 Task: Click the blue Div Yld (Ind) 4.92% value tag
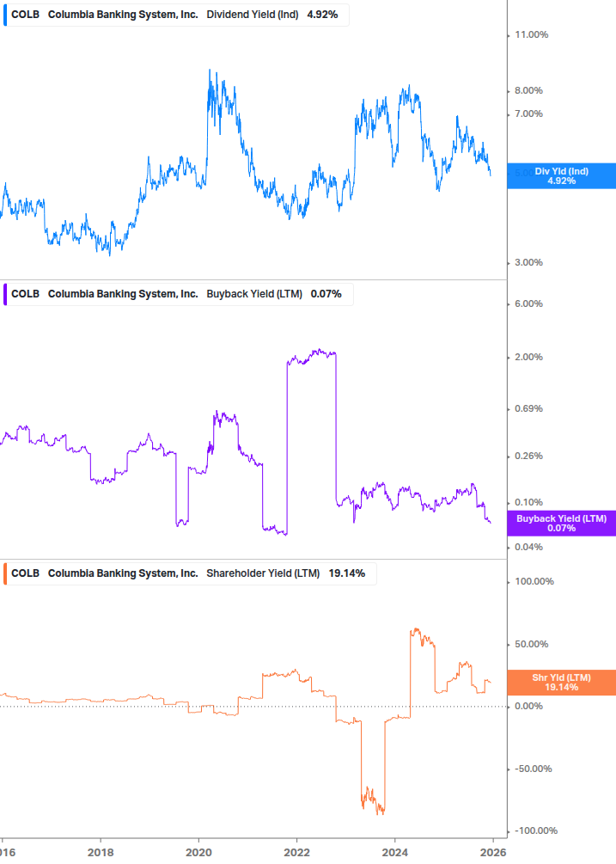[x=562, y=175]
